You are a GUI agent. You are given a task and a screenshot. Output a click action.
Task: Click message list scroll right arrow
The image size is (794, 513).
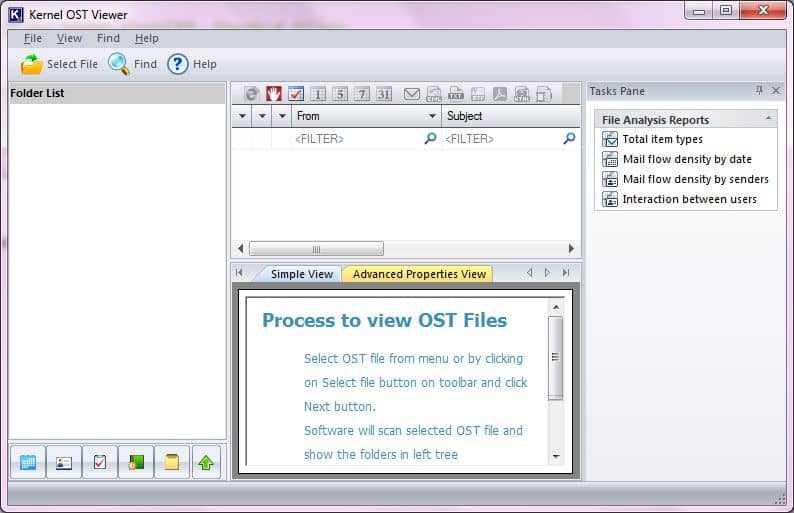pyautogui.click(x=571, y=249)
